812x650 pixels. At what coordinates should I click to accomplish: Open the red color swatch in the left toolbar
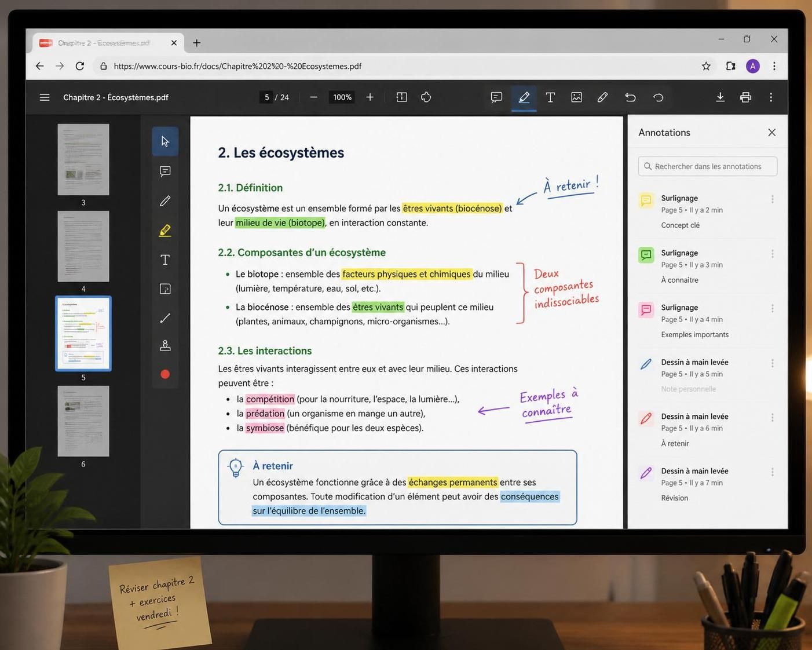[165, 374]
